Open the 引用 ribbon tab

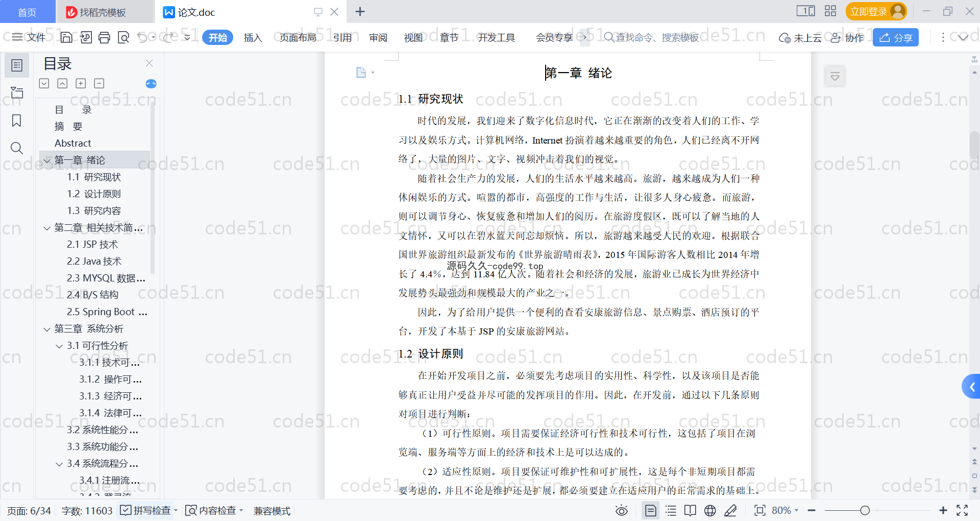[x=342, y=37]
